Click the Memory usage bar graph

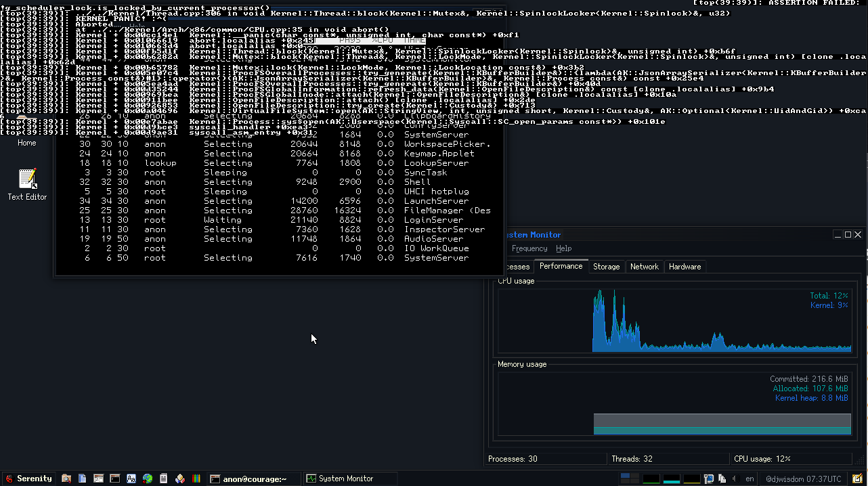(722, 424)
